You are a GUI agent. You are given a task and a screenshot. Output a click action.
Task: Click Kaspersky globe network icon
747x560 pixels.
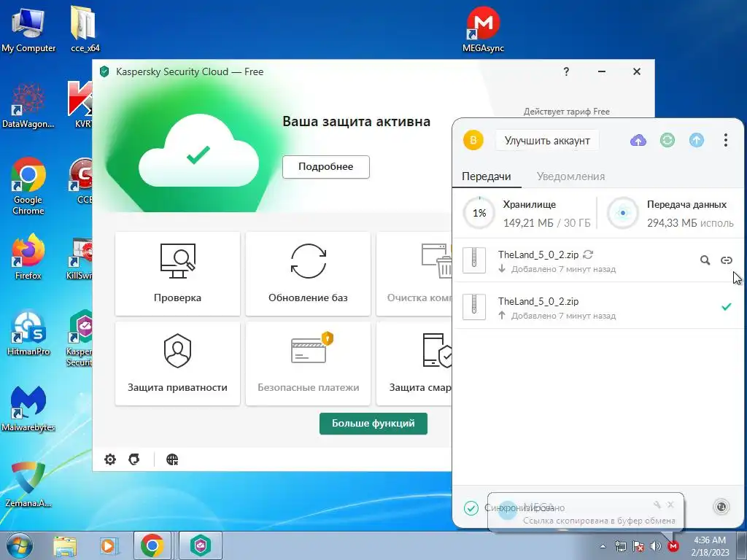click(172, 459)
